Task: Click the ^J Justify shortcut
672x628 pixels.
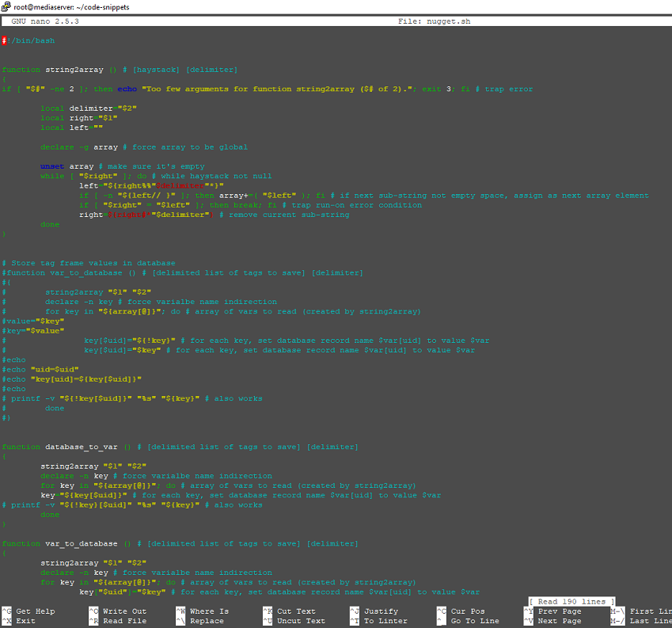Action: pos(374,611)
